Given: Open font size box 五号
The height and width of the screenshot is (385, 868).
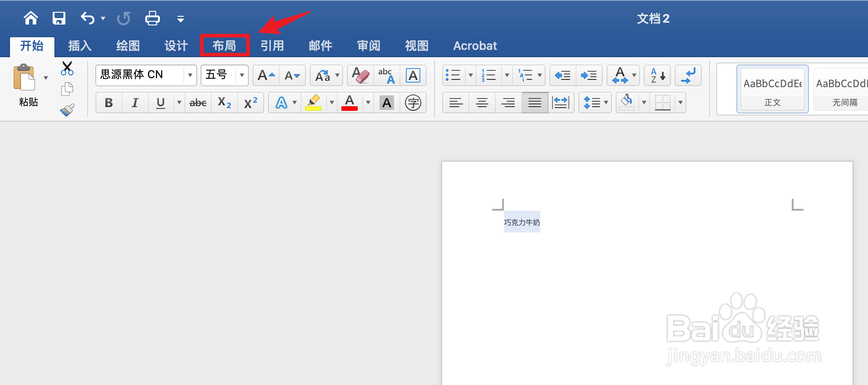Looking at the screenshot, I should (x=224, y=75).
